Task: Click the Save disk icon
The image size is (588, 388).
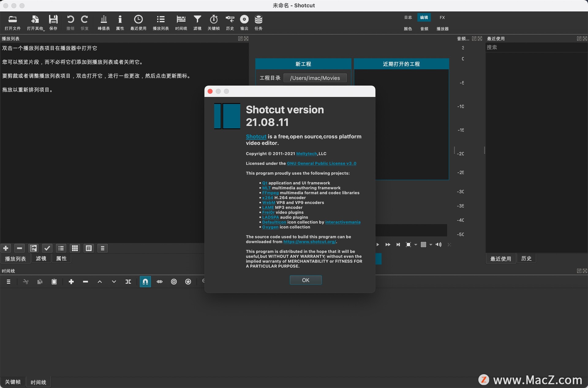Action: (x=53, y=23)
